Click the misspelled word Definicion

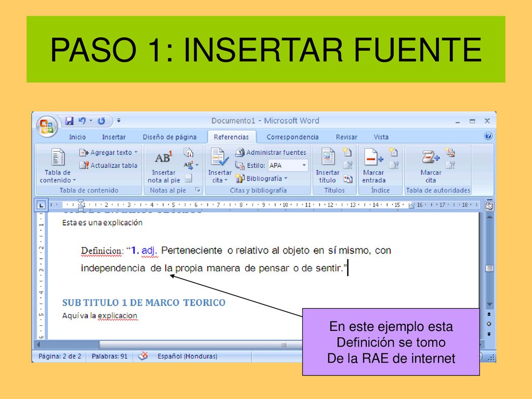[x=102, y=251]
